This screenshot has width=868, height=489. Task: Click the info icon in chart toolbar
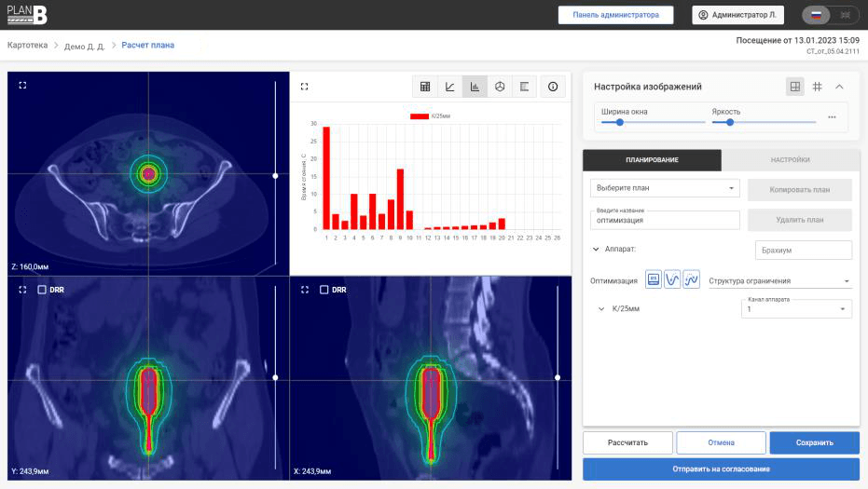point(553,87)
